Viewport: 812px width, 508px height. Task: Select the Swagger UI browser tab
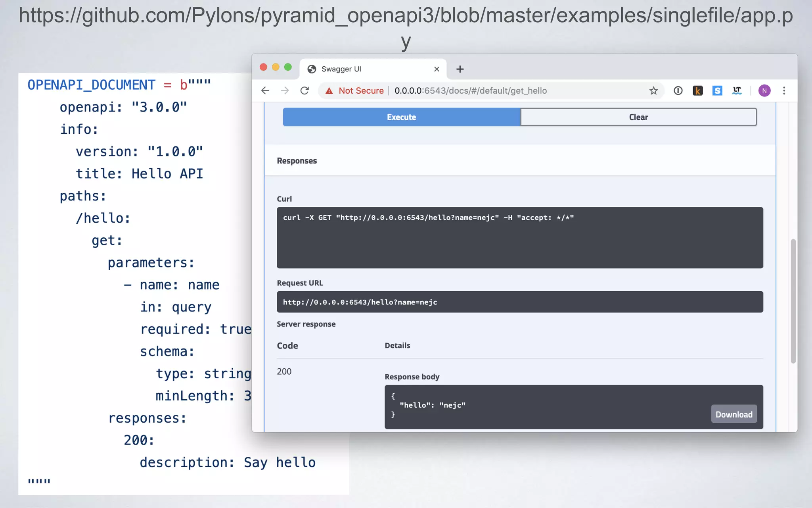373,69
